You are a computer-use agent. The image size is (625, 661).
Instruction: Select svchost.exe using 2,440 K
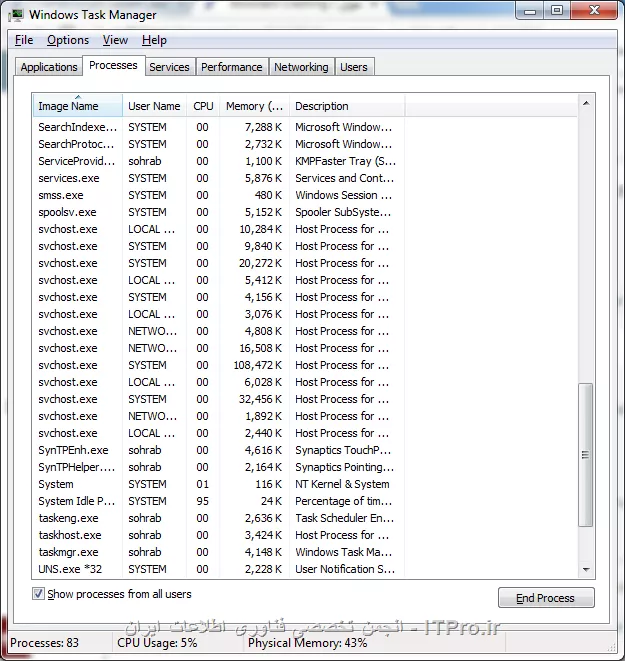pos(219,433)
